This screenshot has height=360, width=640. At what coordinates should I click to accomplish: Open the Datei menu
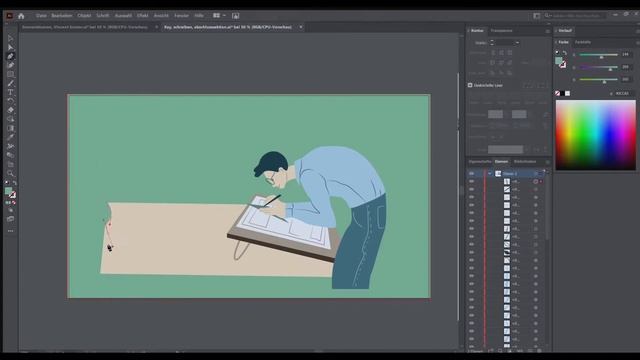[x=41, y=16]
